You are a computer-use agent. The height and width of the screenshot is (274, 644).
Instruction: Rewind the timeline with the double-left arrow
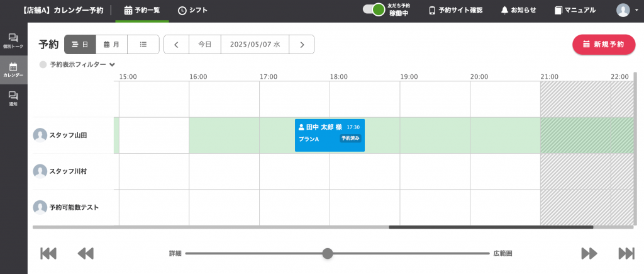(x=86, y=253)
